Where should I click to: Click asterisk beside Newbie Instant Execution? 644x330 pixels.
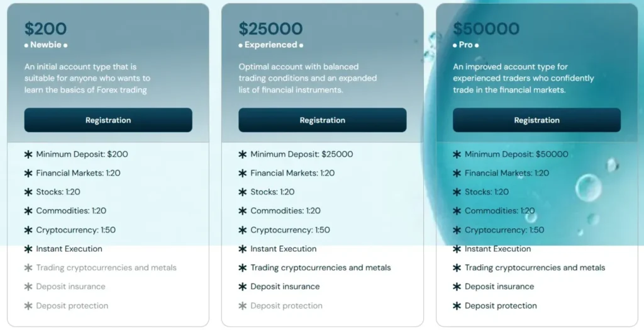tap(28, 249)
